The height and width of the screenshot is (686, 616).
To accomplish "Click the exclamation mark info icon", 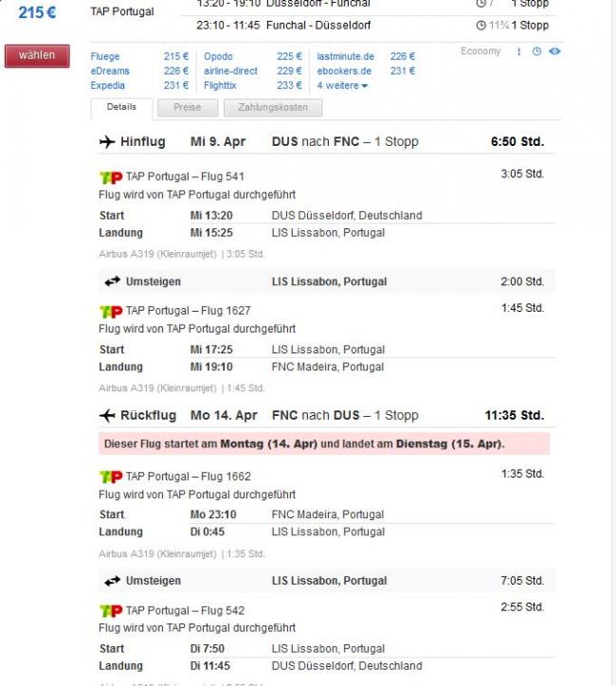I will pos(518,52).
